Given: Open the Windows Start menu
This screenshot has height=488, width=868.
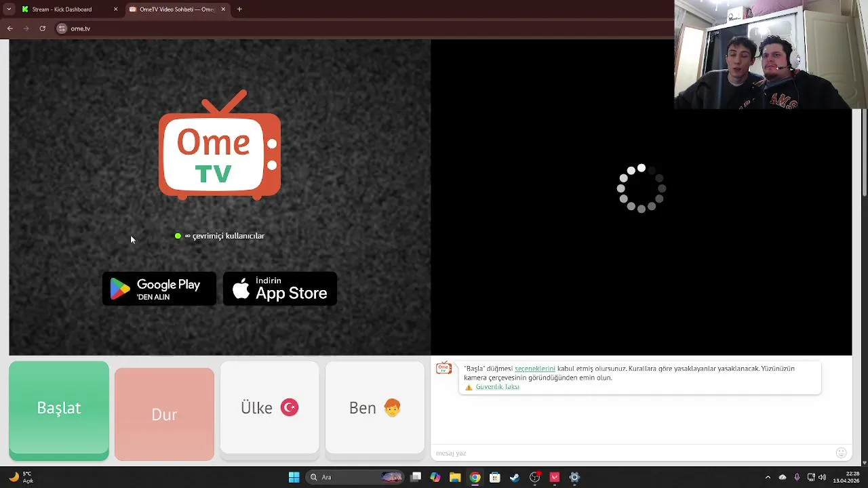Looking at the screenshot, I should [294, 477].
